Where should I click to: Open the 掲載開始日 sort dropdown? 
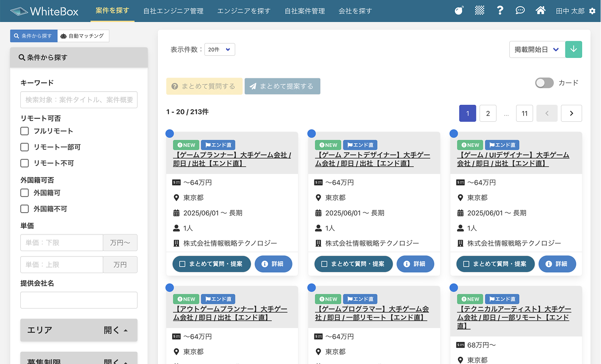click(537, 50)
